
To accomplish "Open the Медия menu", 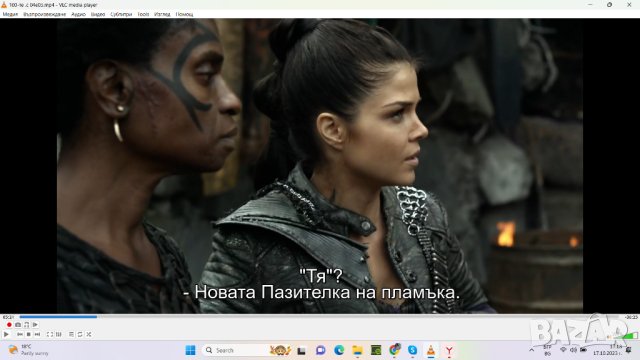I will click(10, 14).
